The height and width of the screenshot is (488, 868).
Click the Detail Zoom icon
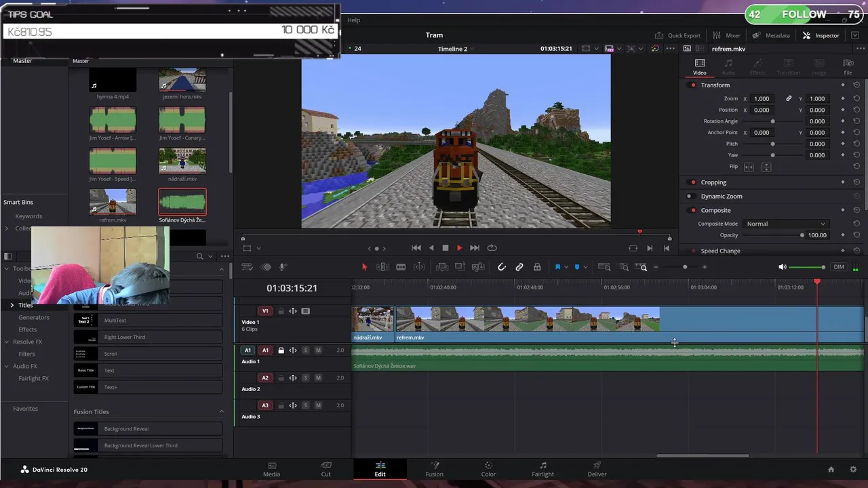click(625, 267)
